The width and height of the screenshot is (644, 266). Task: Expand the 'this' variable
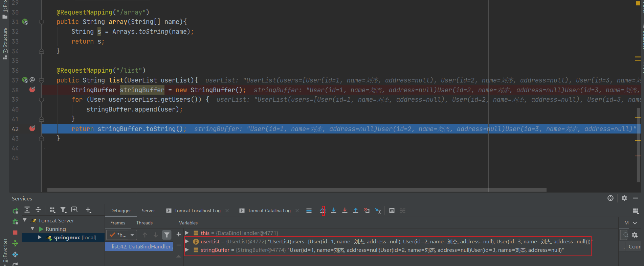tap(187, 233)
